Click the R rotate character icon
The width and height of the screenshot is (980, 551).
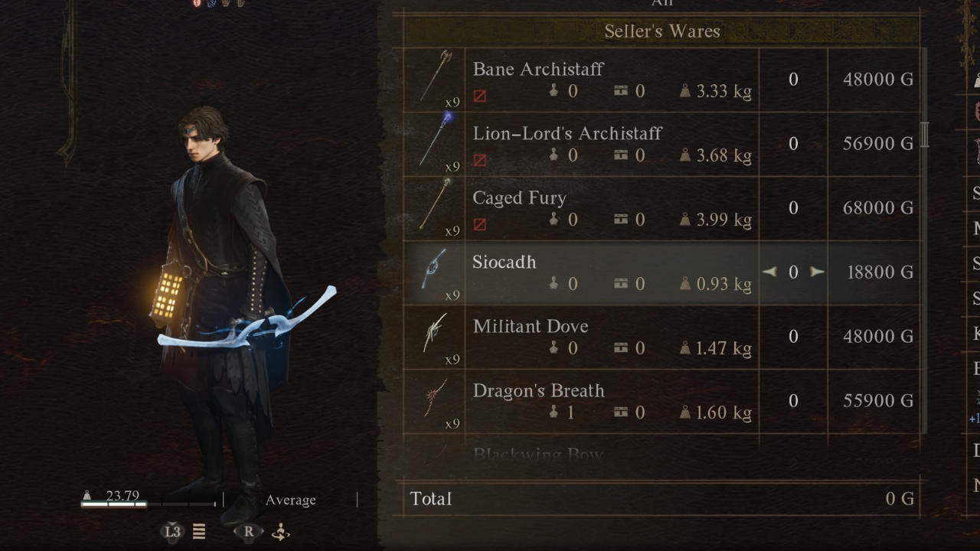tap(281, 532)
